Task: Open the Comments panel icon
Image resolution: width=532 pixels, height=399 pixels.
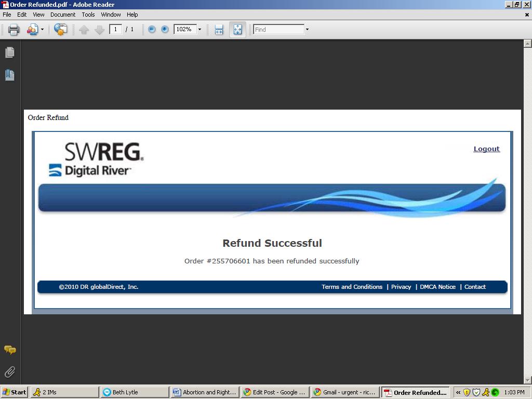Action: (x=10, y=350)
